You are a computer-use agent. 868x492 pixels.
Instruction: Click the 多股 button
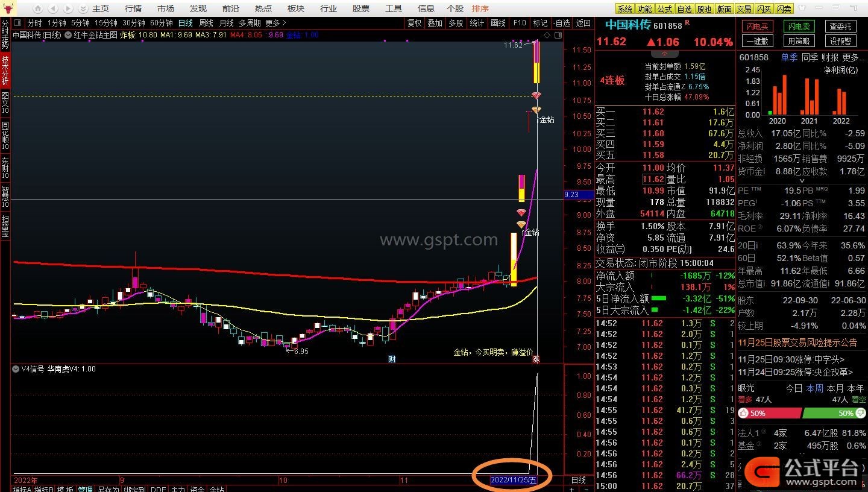456,23
